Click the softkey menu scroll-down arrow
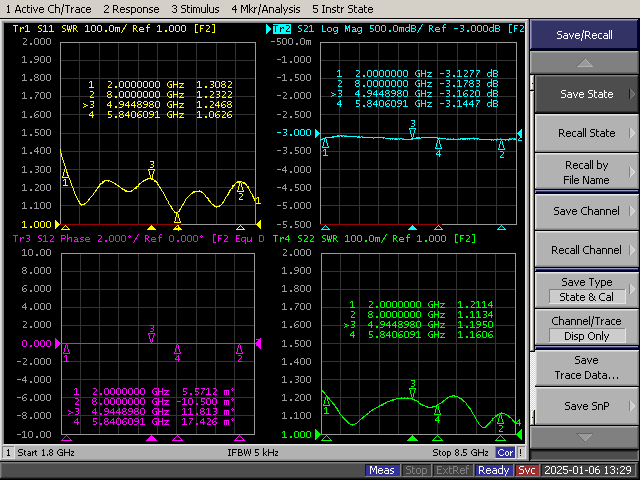This screenshot has height=480, width=640. point(584,437)
